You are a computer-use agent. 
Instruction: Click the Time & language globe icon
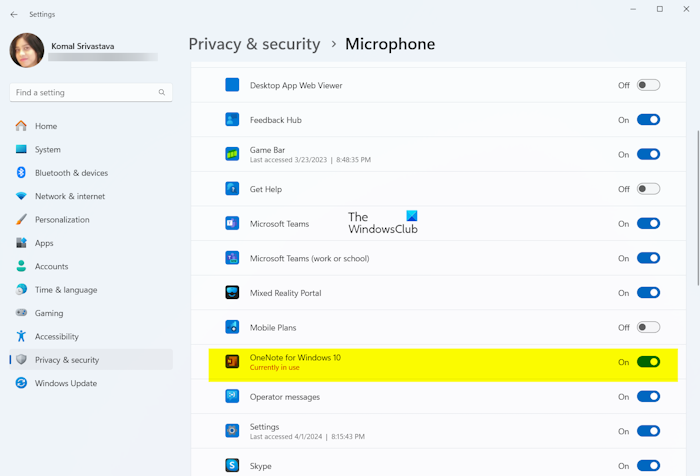coord(21,289)
